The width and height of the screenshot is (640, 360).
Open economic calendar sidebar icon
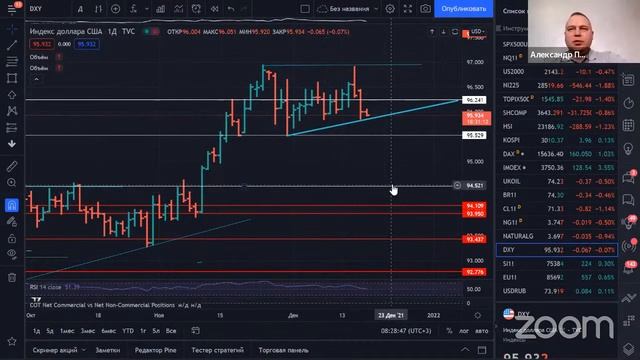629,125
